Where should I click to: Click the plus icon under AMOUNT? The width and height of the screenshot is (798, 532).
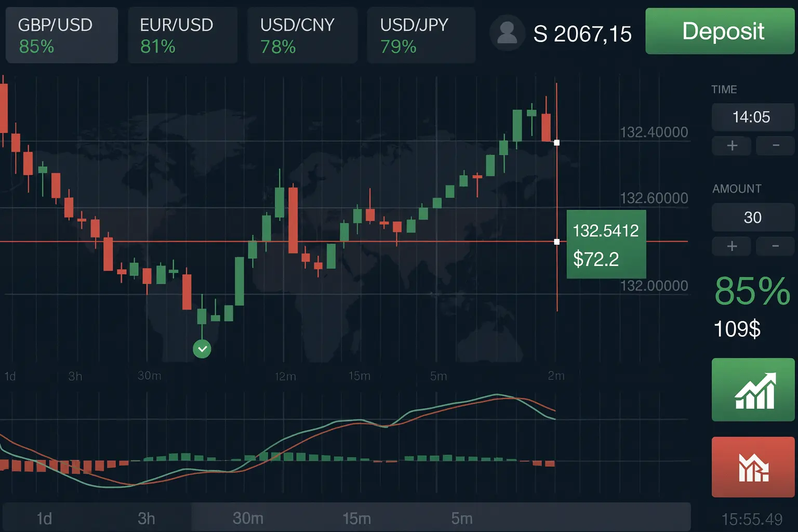click(731, 246)
